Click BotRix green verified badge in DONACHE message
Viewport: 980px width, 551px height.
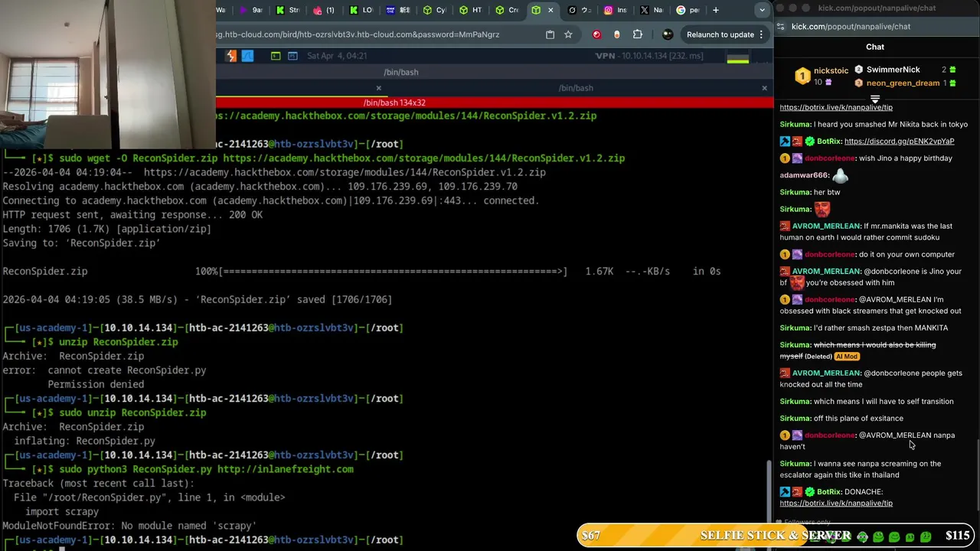810,492
